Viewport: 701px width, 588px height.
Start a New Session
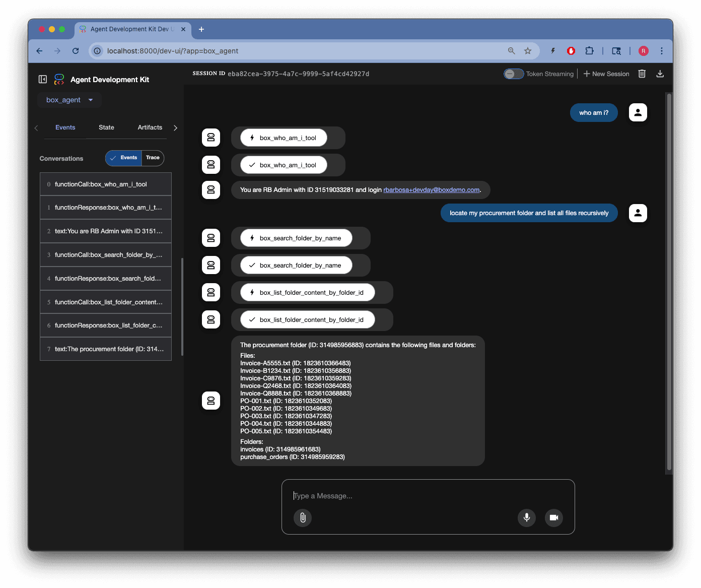pos(606,74)
